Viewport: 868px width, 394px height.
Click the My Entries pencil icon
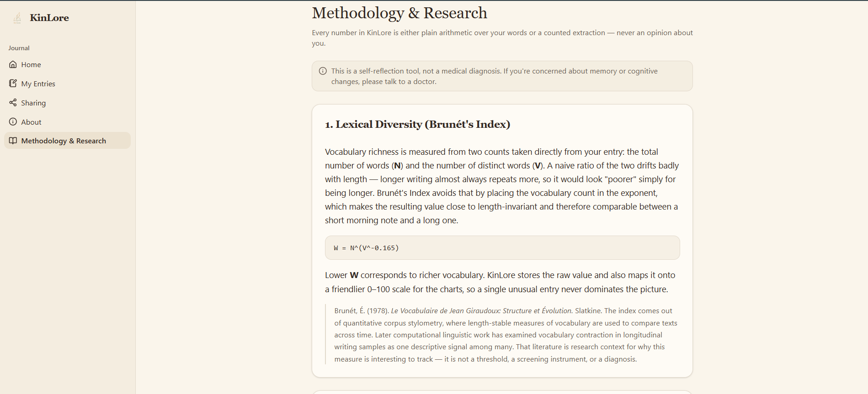click(x=13, y=84)
